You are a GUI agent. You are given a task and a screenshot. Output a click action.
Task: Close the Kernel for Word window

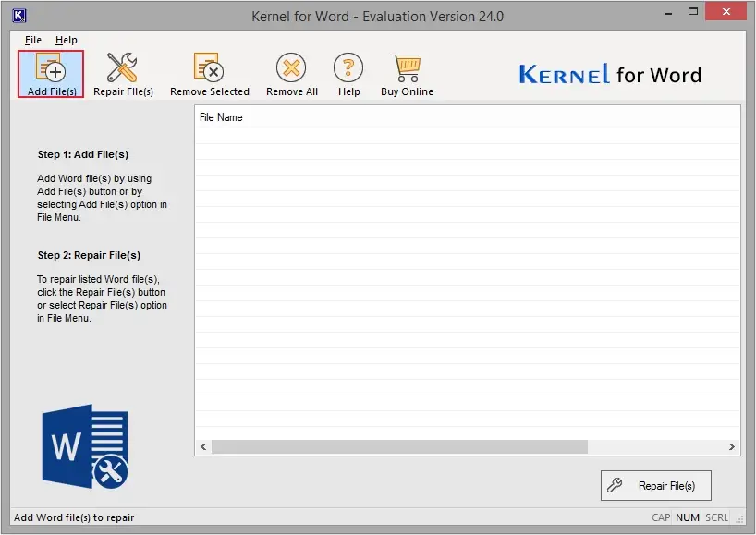(726, 12)
